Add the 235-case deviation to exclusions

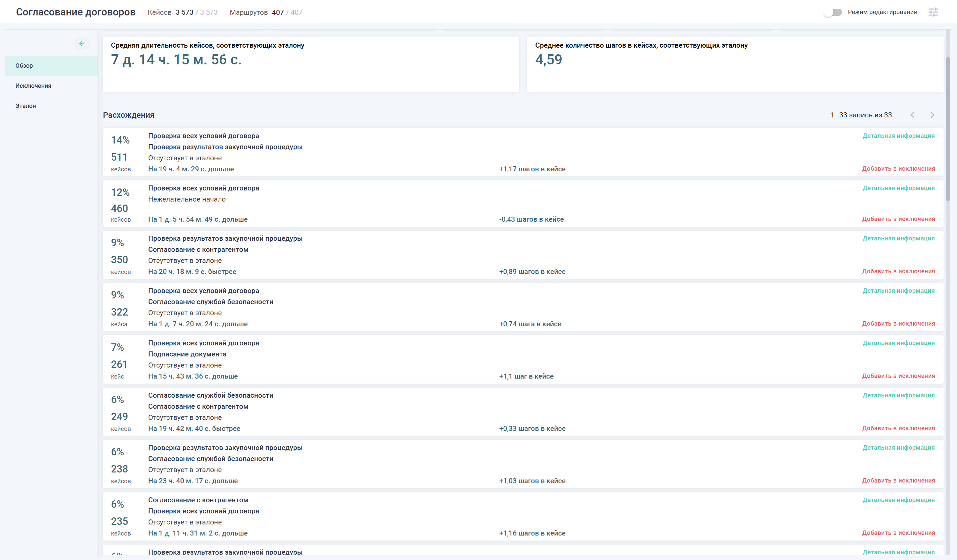point(899,533)
